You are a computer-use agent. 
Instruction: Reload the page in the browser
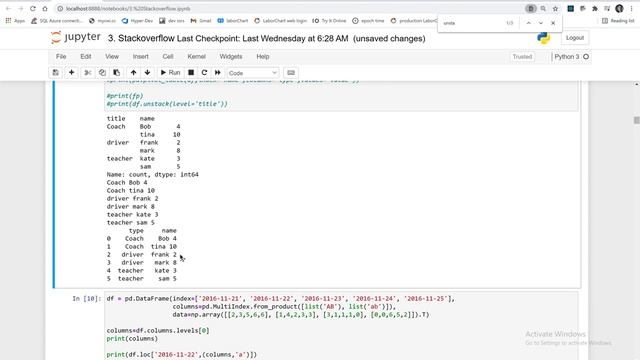[33, 9]
